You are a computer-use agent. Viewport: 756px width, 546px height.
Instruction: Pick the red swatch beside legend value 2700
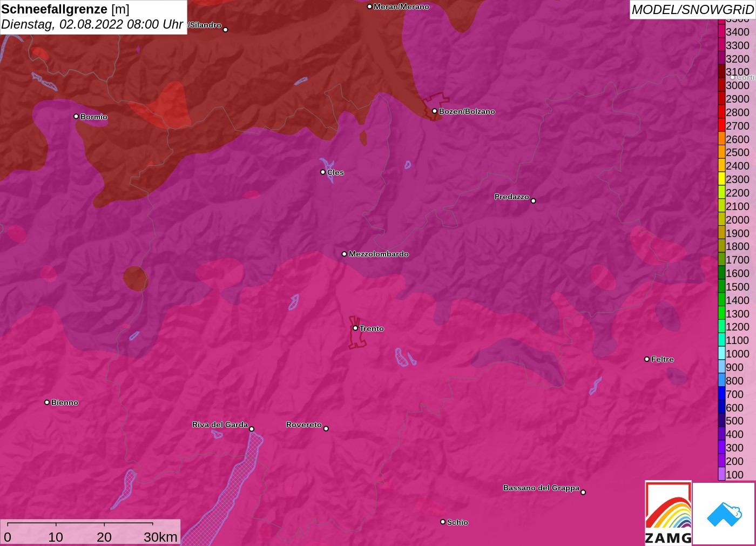point(721,125)
